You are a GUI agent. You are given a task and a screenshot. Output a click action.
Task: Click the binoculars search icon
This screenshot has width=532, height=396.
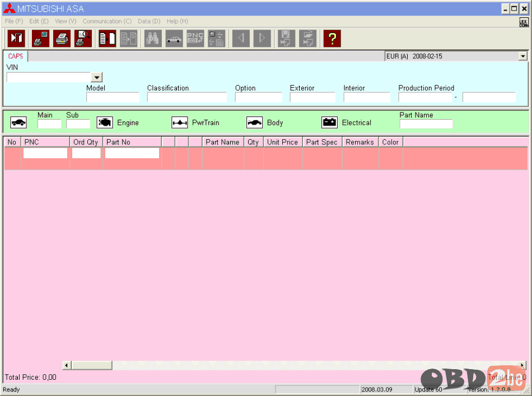(x=153, y=38)
